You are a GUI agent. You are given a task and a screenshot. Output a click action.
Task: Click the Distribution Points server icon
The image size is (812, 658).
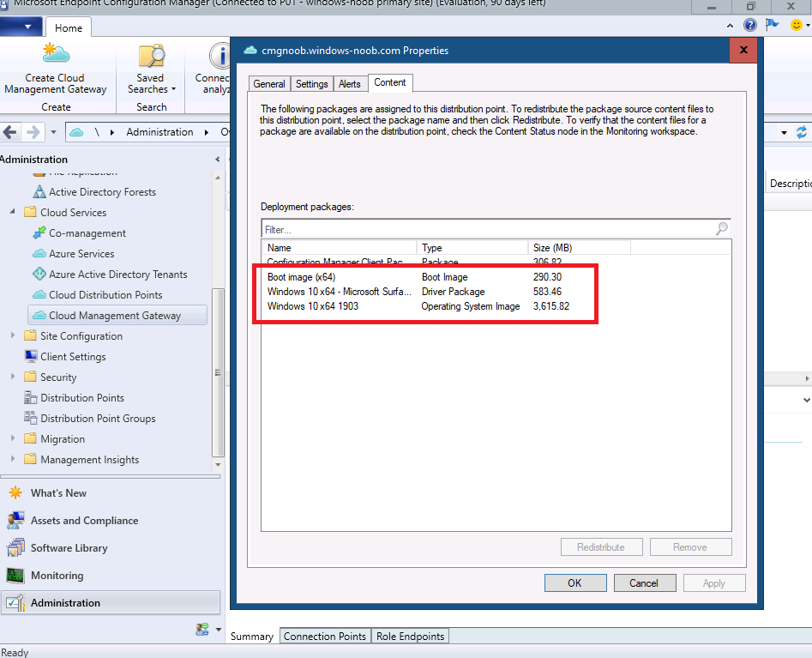[31, 397]
